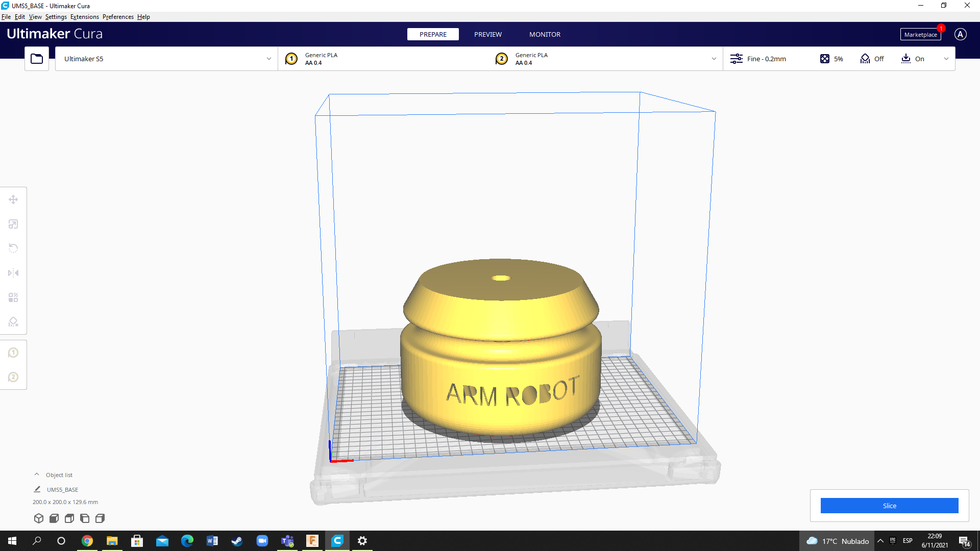Switch to the PREVIEW tab

tap(487, 34)
